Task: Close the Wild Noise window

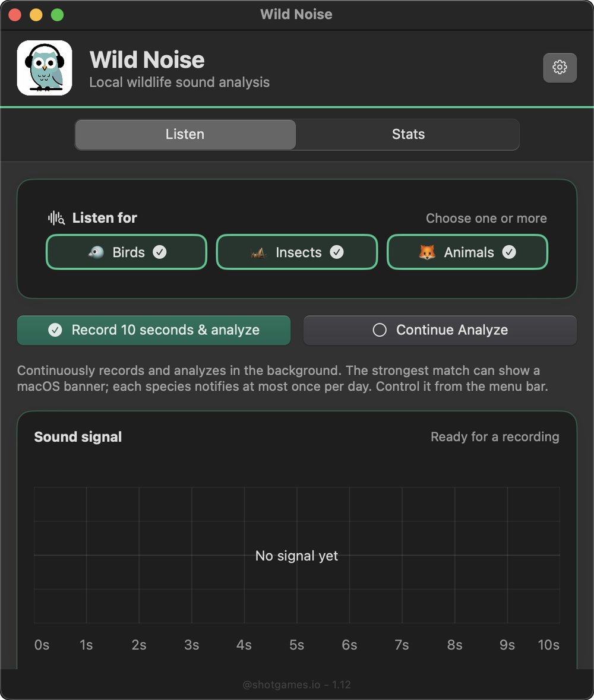Action: coord(15,15)
